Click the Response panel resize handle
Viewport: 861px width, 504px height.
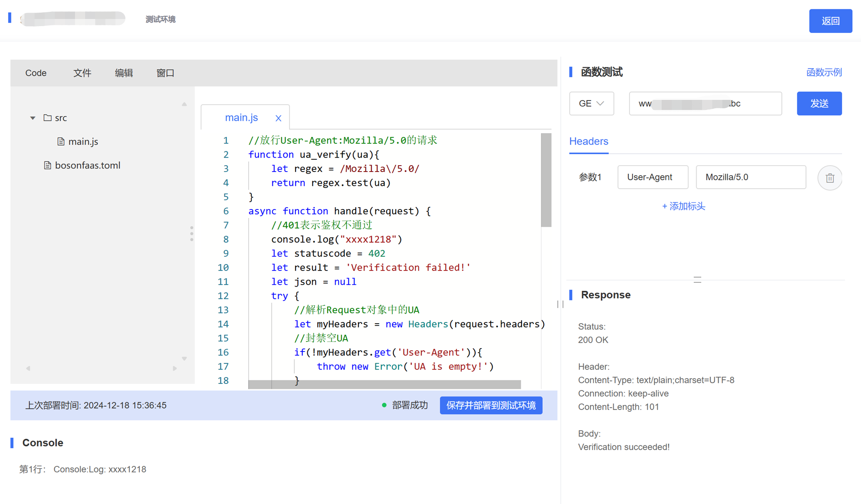697,280
